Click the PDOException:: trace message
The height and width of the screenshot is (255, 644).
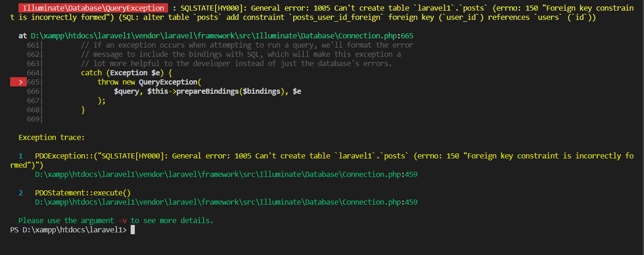[x=322, y=160]
